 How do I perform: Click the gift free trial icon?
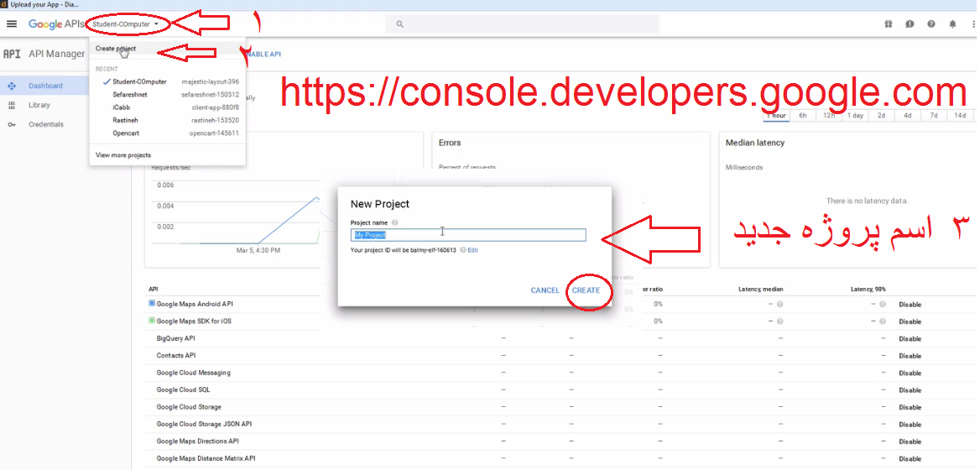point(889,24)
